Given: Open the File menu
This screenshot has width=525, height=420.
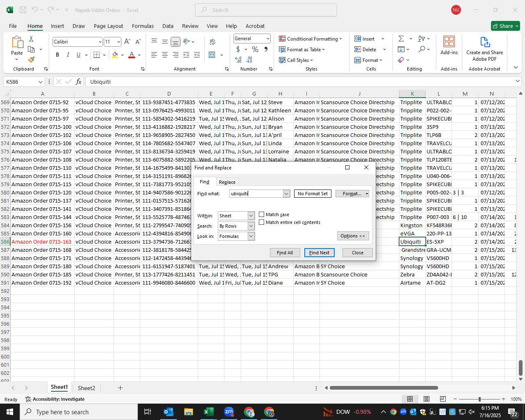Looking at the screenshot, I should tap(13, 26).
